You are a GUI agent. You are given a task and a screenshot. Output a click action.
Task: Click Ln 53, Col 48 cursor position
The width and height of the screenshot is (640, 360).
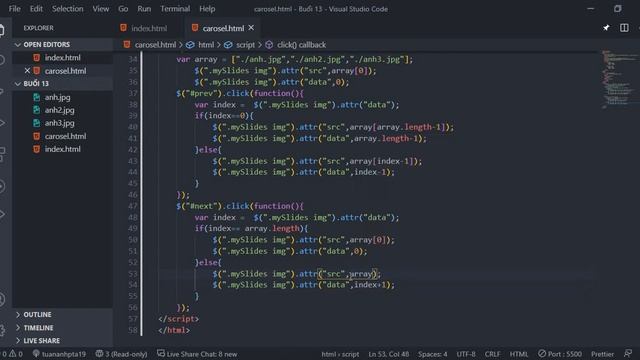click(389, 354)
